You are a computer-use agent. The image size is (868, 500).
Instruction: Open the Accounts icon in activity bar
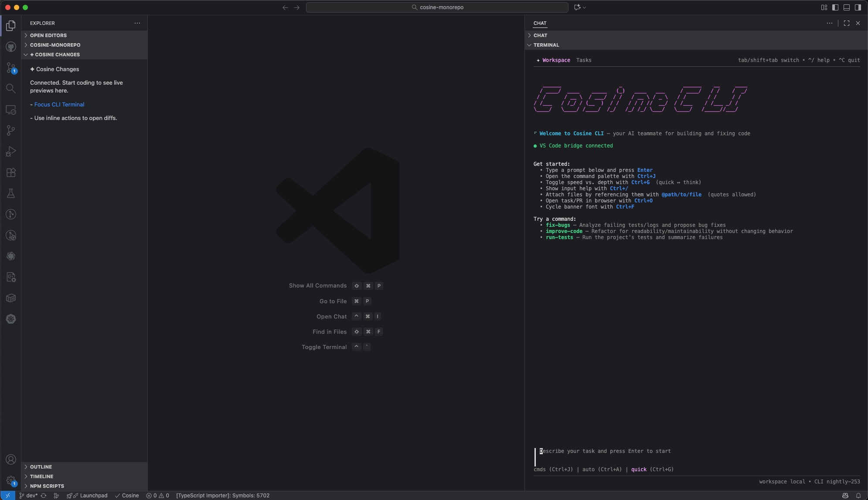click(11, 459)
